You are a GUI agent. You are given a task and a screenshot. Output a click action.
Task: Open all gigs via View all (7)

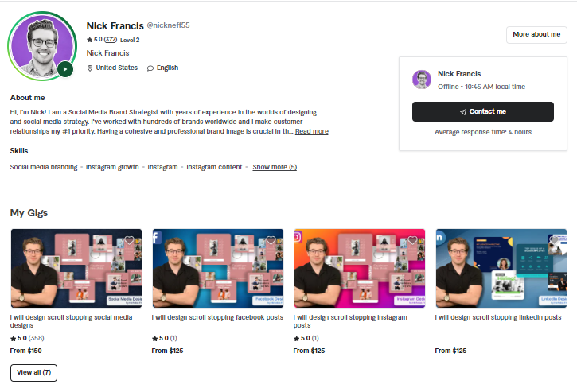tap(33, 372)
